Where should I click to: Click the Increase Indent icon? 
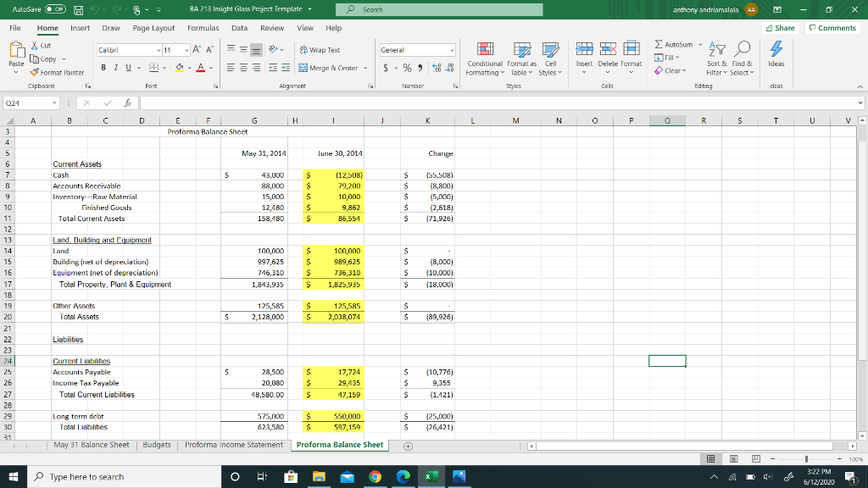286,68
